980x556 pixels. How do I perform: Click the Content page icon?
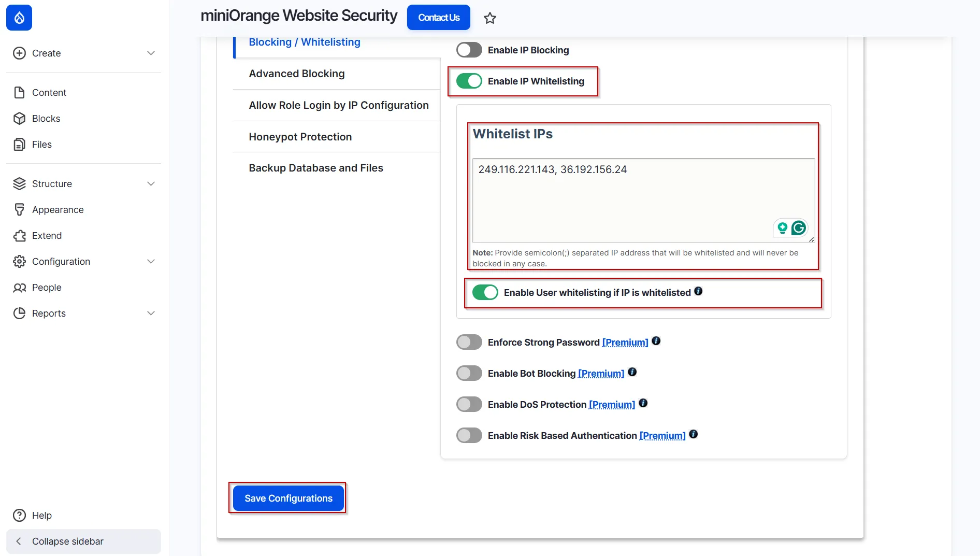pos(19,93)
